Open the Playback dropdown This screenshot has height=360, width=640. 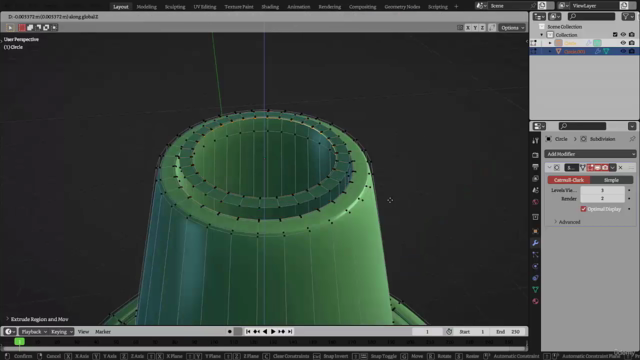tap(34, 332)
